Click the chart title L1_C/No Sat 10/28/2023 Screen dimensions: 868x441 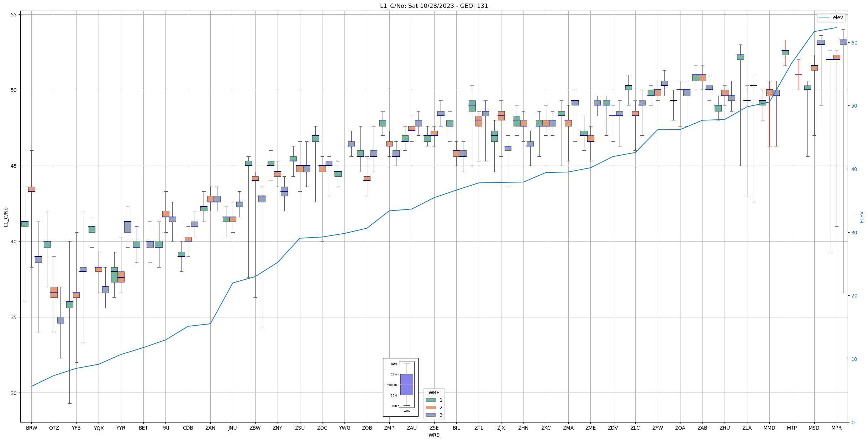pyautogui.click(x=434, y=6)
